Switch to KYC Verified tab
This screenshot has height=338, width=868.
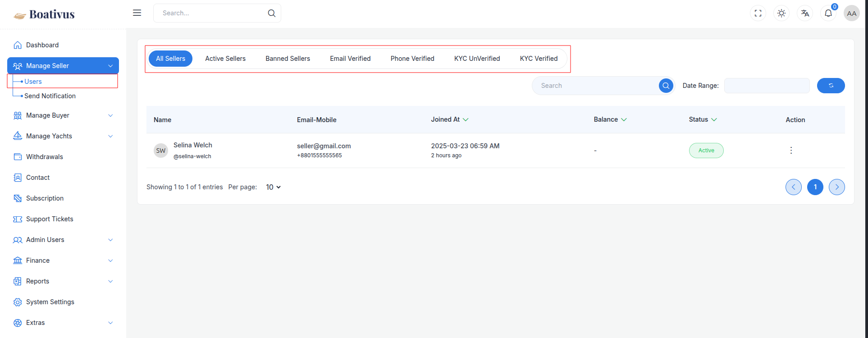tap(539, 59)
